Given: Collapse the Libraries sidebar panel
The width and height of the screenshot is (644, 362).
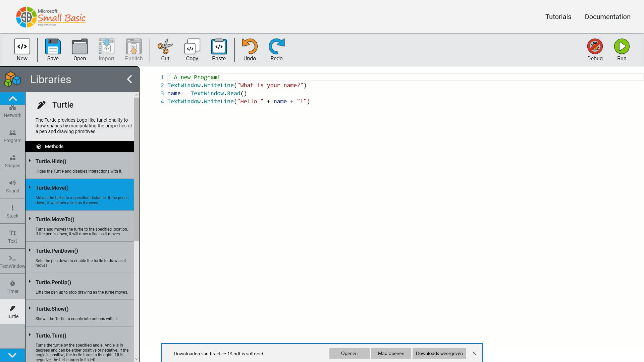Looking at the screenshot, I should pos(129,79).
